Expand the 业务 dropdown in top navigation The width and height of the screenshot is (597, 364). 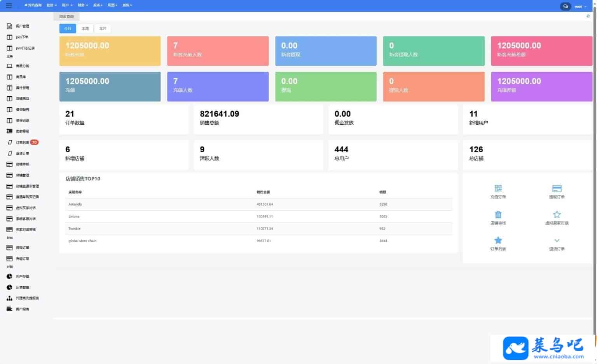52,5
